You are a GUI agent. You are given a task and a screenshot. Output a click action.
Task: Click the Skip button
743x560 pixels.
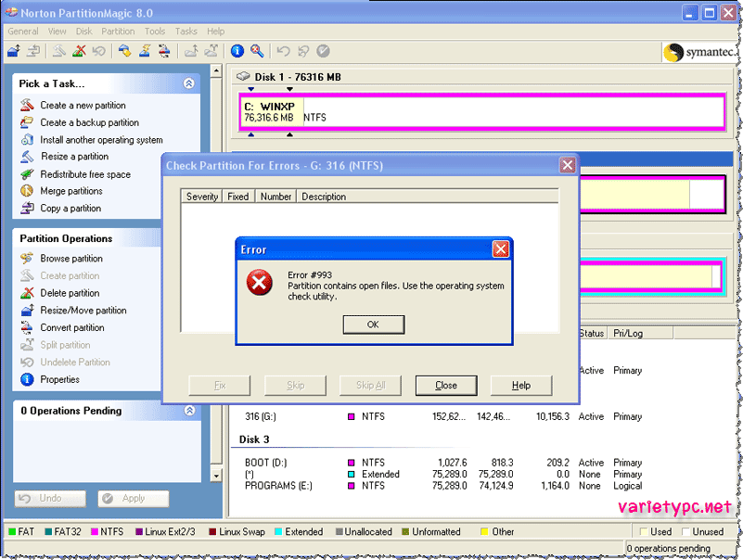click(x=295, y=385)
